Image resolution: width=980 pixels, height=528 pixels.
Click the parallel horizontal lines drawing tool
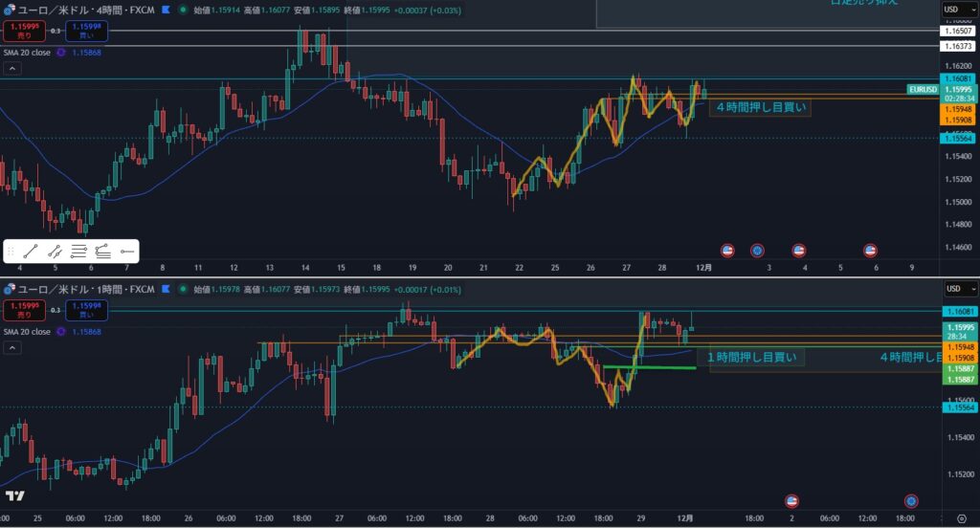coord(79,252)
